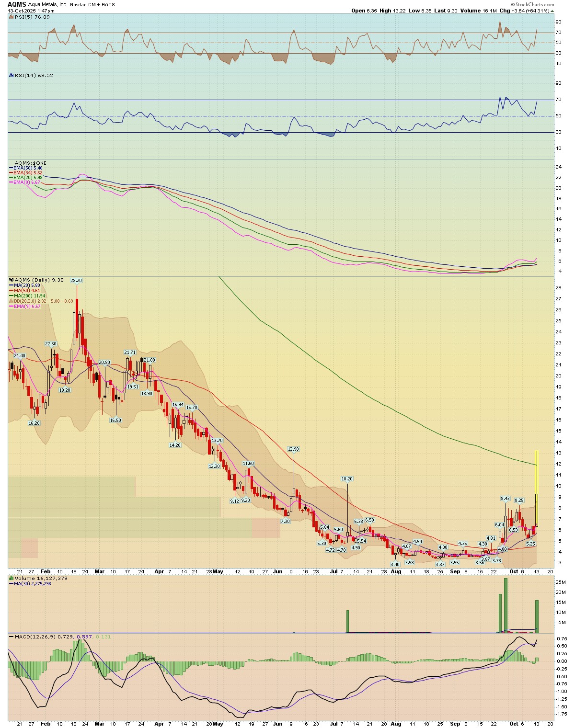The width and height of the screenshot is (575, 728).
Task: Click the MA(200) green legend entry
Action: (27, 296)
